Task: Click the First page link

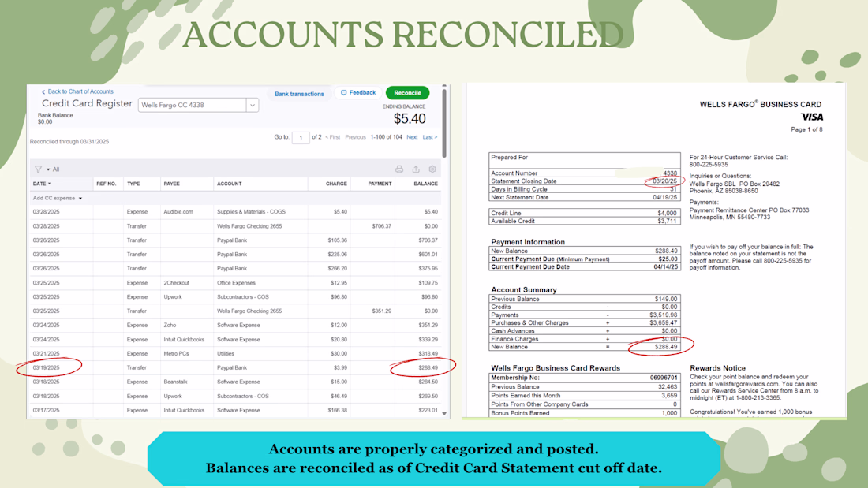Action: point(333,137)
